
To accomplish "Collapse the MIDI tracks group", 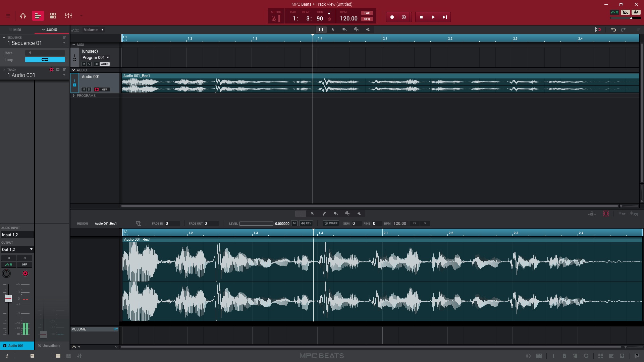I will coord(74,45).
